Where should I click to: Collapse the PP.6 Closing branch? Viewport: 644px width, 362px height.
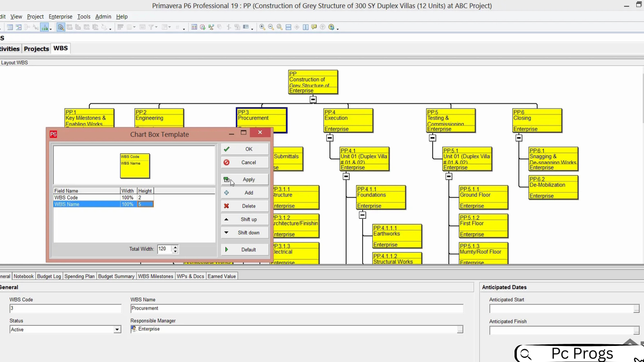[519, 138]
